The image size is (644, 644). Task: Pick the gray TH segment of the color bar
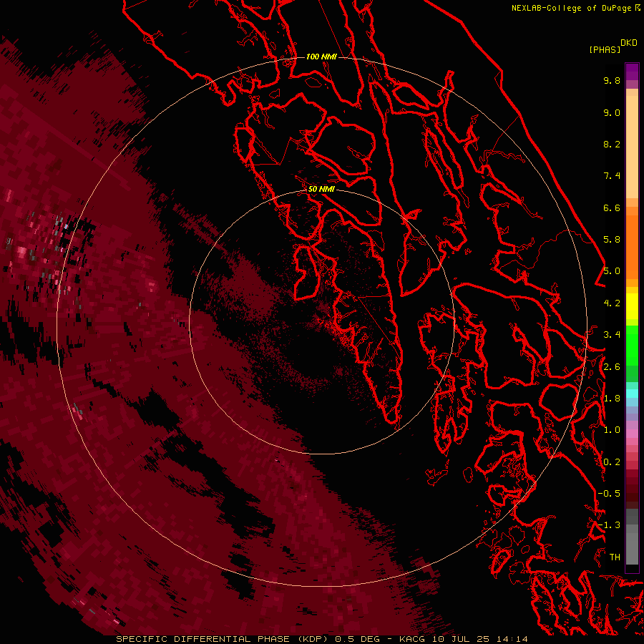click(x=632, y=548)
